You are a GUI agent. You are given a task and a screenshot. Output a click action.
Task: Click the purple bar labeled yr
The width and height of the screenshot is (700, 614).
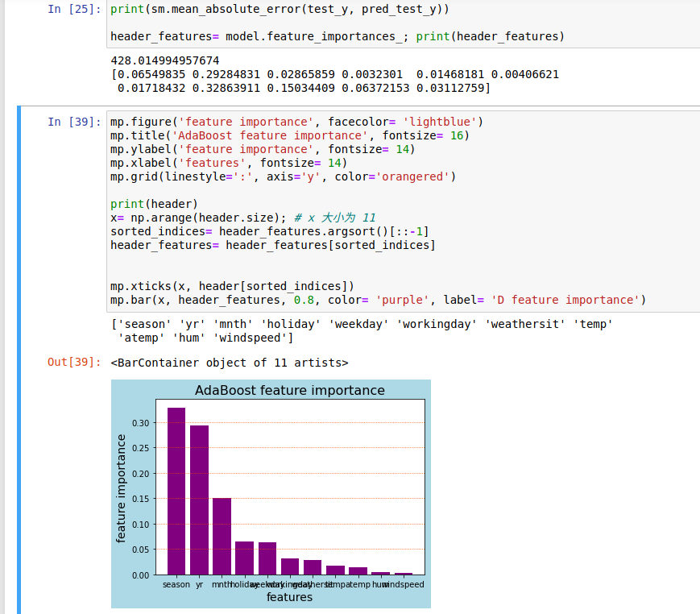(x=199, y=500)
